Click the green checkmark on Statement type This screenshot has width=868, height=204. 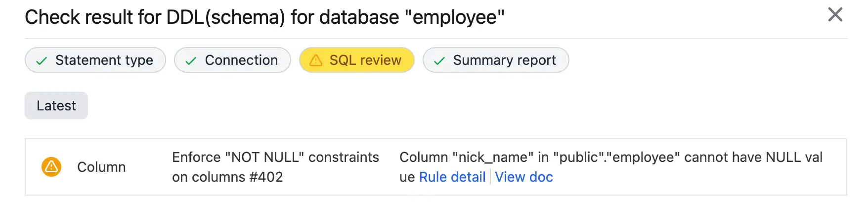coord(42,61)
